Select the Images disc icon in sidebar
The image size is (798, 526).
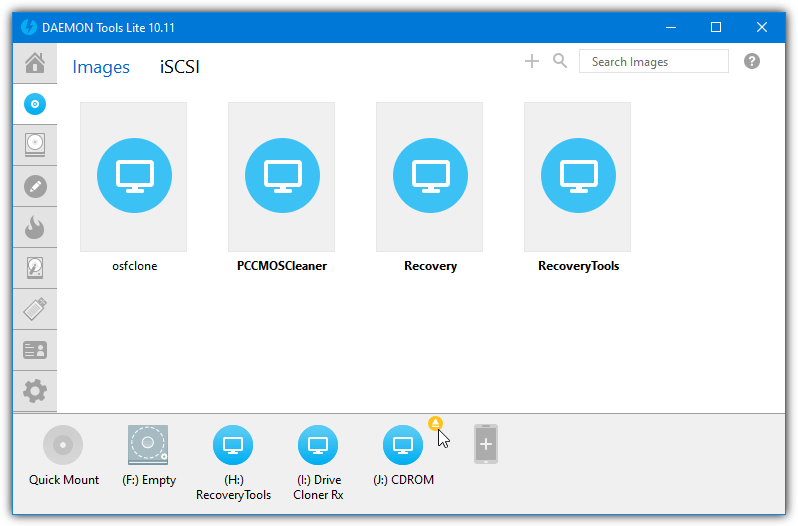pyautogui.click(x=35, y=104)
